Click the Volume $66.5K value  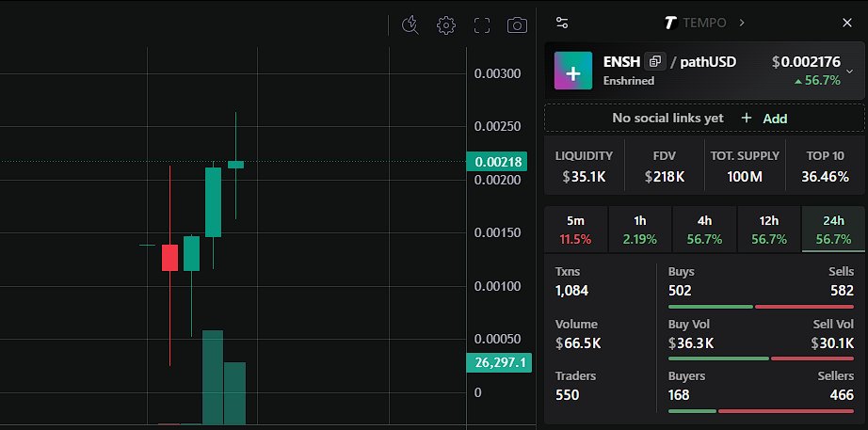(578, 343)
